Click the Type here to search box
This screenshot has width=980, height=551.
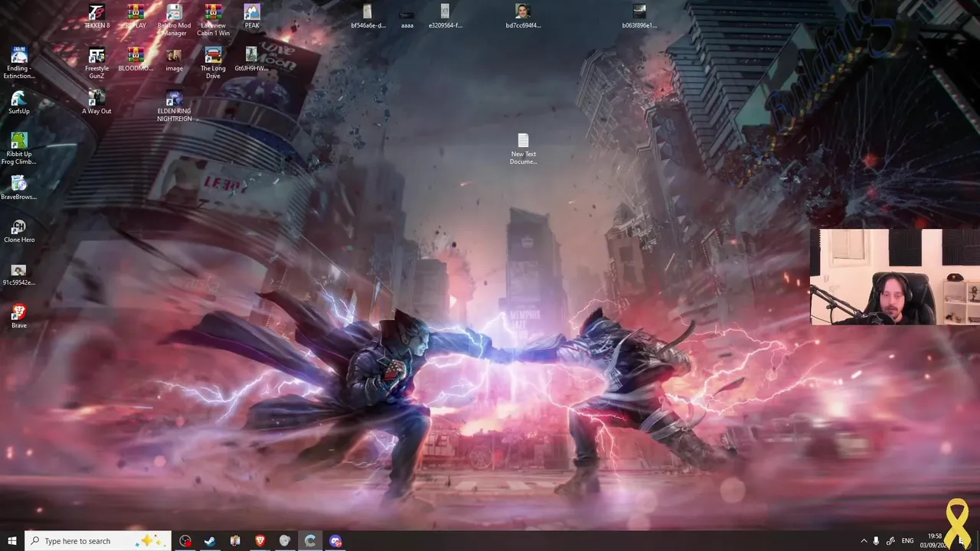[x=97, y=541]
